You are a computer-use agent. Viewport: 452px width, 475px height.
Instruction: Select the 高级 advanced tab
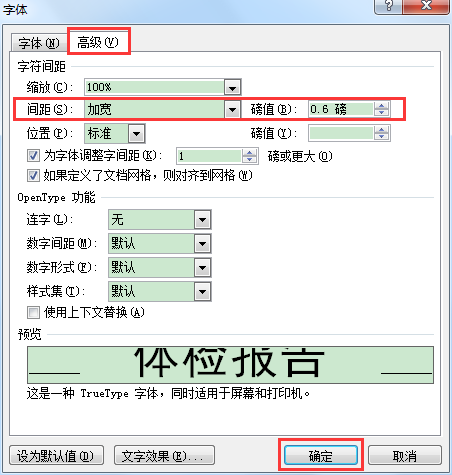[x=98, y=42]
